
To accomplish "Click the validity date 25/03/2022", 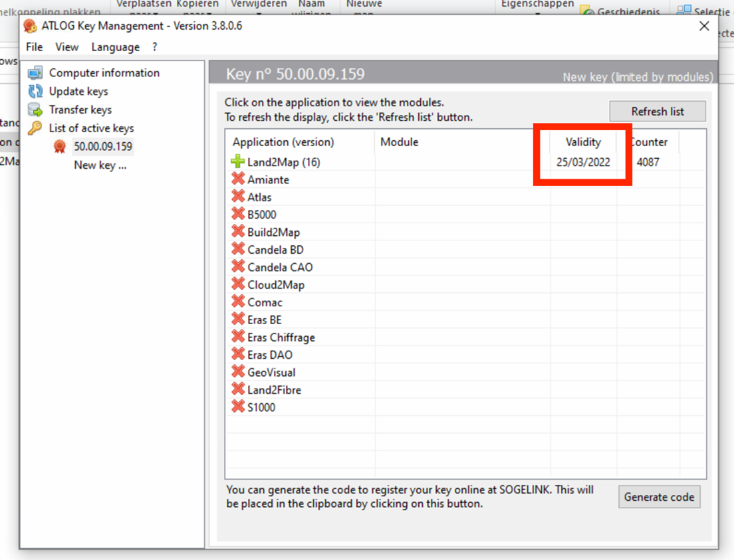I will 583,162.
